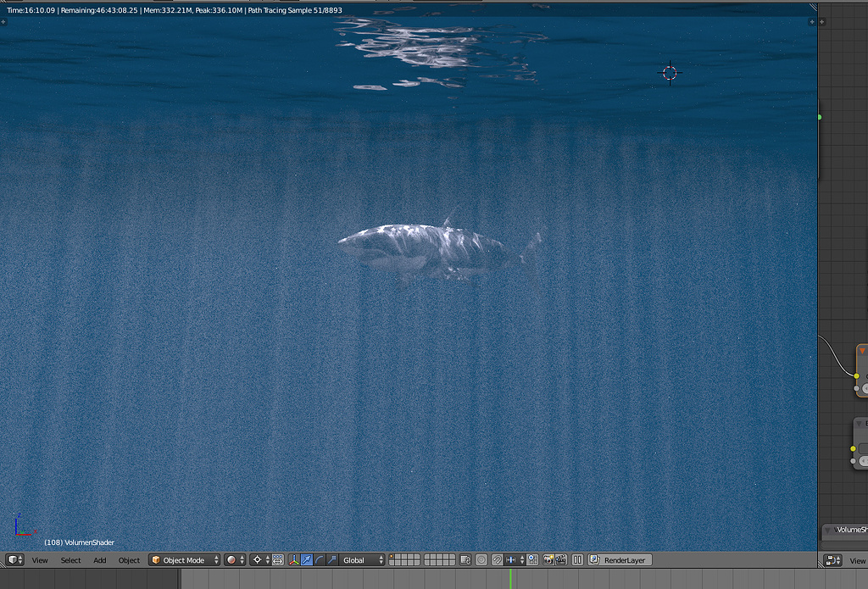
Task: Select the rotate manipulator arc icon
Action: (320, 559)
